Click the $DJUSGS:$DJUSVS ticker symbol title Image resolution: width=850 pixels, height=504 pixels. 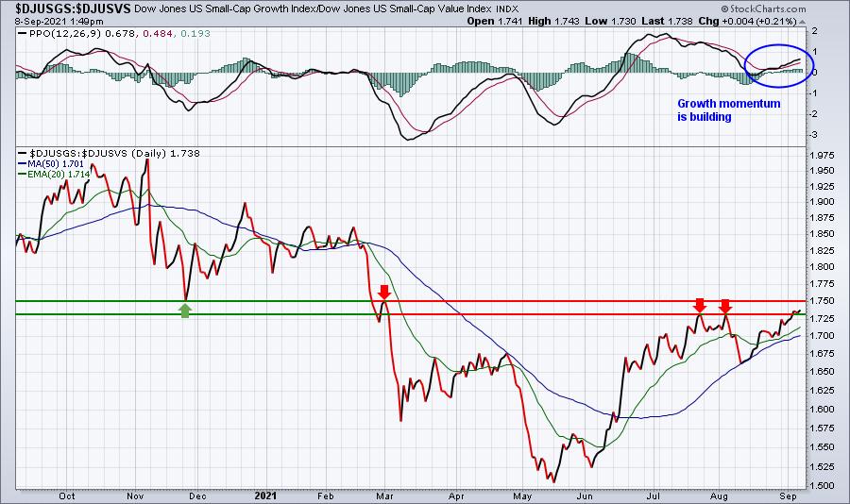click(73, 8)
